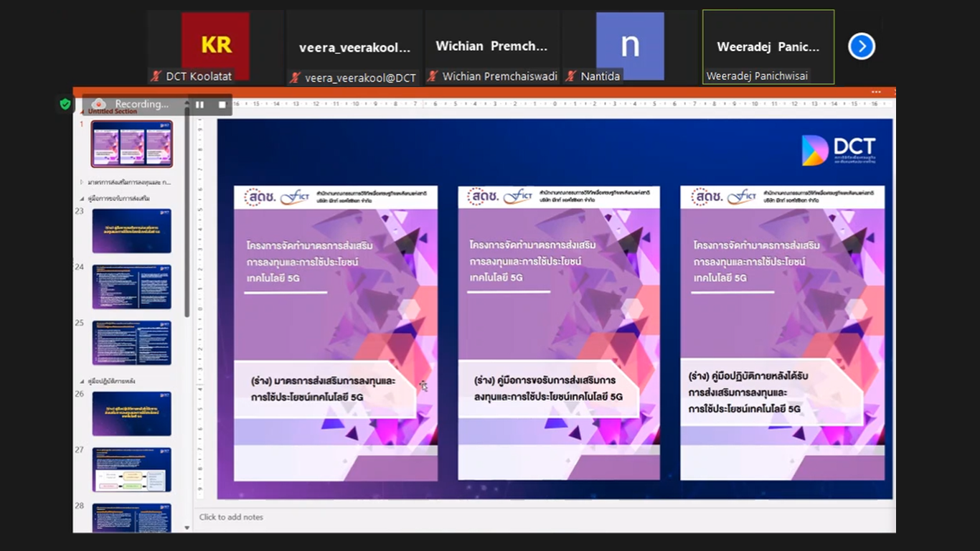The width and height of the screenshot is (980, 551).
Task: Click the DCT logo on slide
Action: (838, 150)
